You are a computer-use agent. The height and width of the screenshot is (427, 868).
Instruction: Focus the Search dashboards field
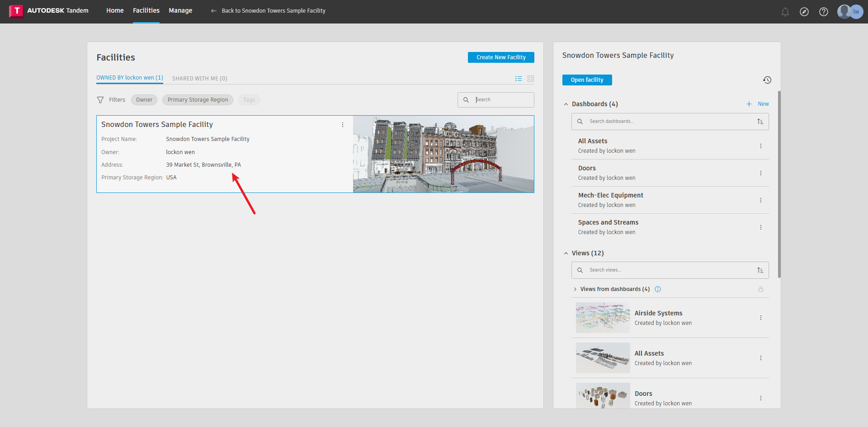coord(670,122)
